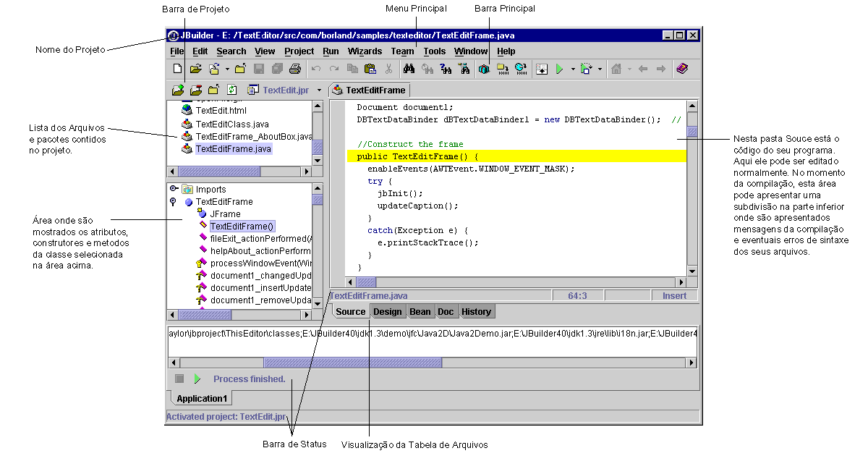Click the Reopen file toolbar icon
The height and width of the screenshot is (469, 868).
pyautogui.click(x=215, y=69)
